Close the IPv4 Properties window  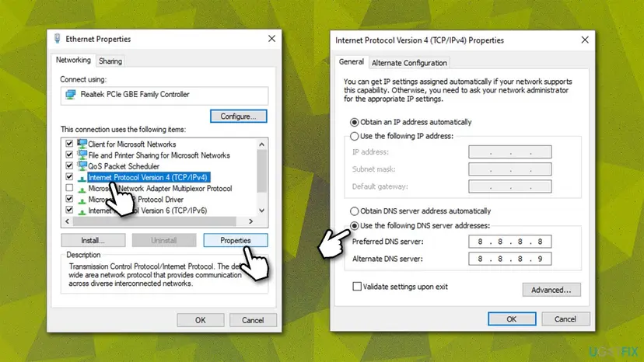coord(585,40)
